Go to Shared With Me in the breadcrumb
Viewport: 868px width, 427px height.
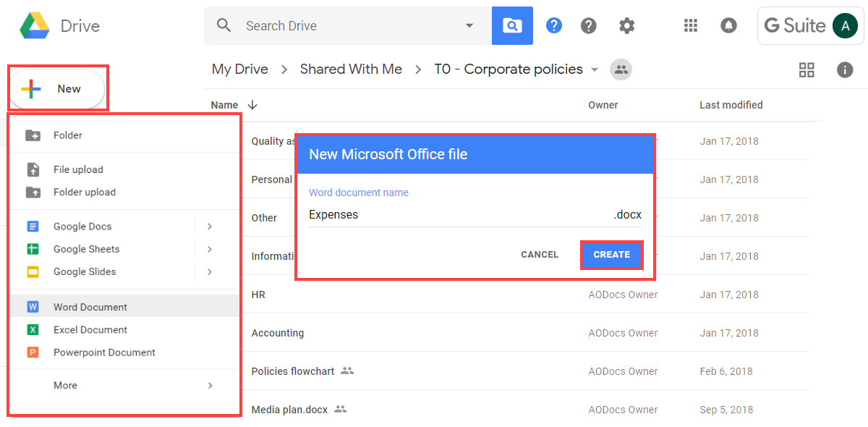pyautogui.click(x=351, y=69)
